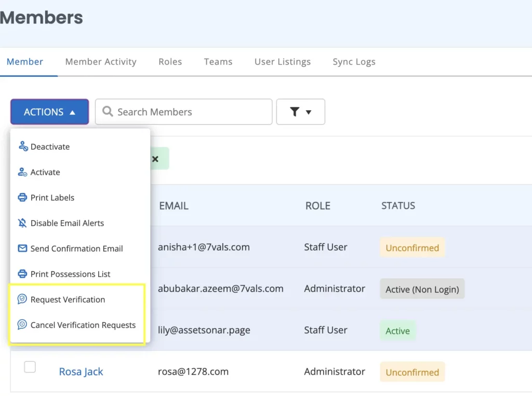This screenshot has width=532, height=396.
Task: Collapse the ACTIONS dropdown button
Action: (49, 112)
